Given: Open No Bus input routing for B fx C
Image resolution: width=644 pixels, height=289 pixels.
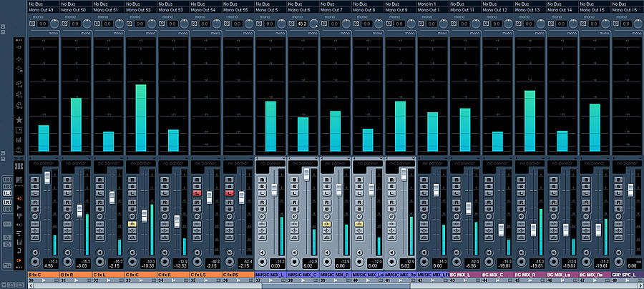Looking at the screenshot, I should point(44,4).
